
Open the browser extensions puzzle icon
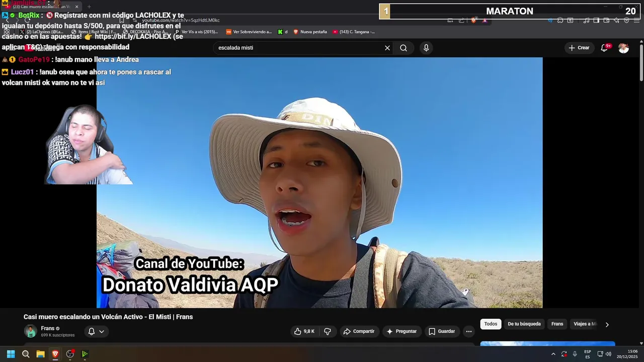(560, 20)
